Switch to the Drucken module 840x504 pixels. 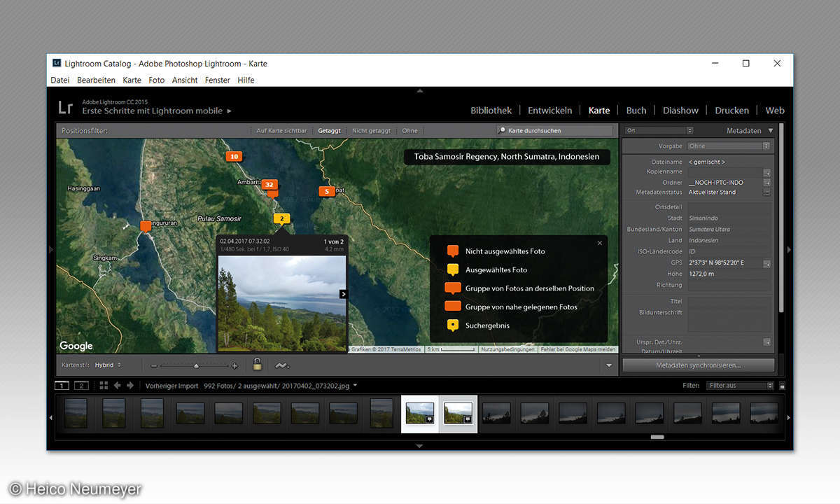731,111
